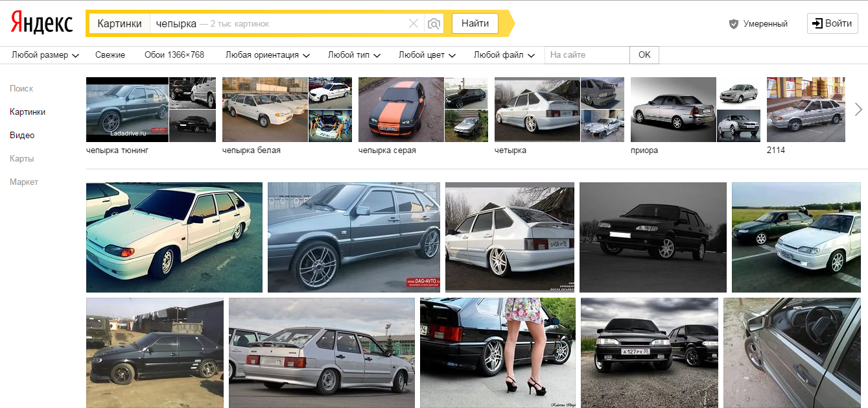Viewport: 868px width, 408px height.
Task: Click into the На сайте input field
Action: pos(587,55)
